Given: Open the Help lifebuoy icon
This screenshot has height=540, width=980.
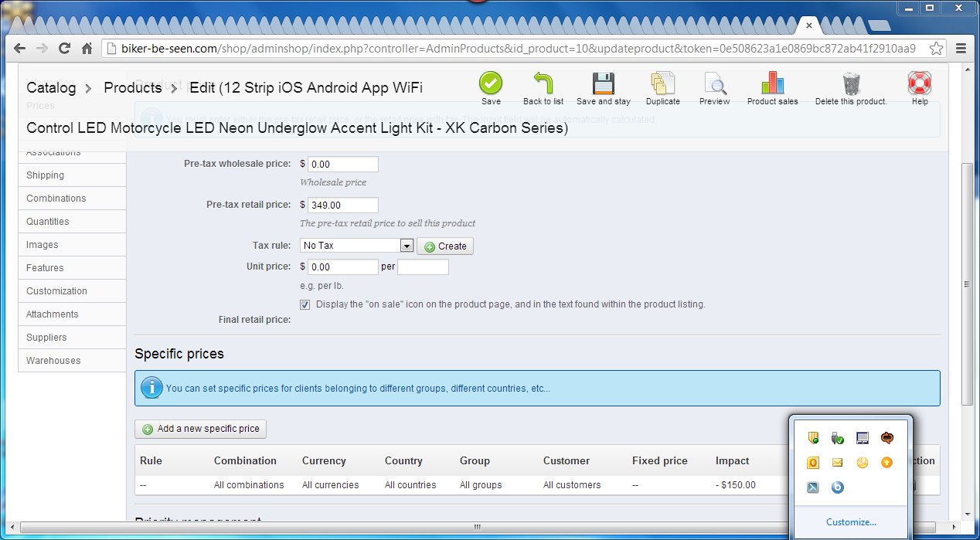Looking at the screenshot, I should click(x=920, y=83).
